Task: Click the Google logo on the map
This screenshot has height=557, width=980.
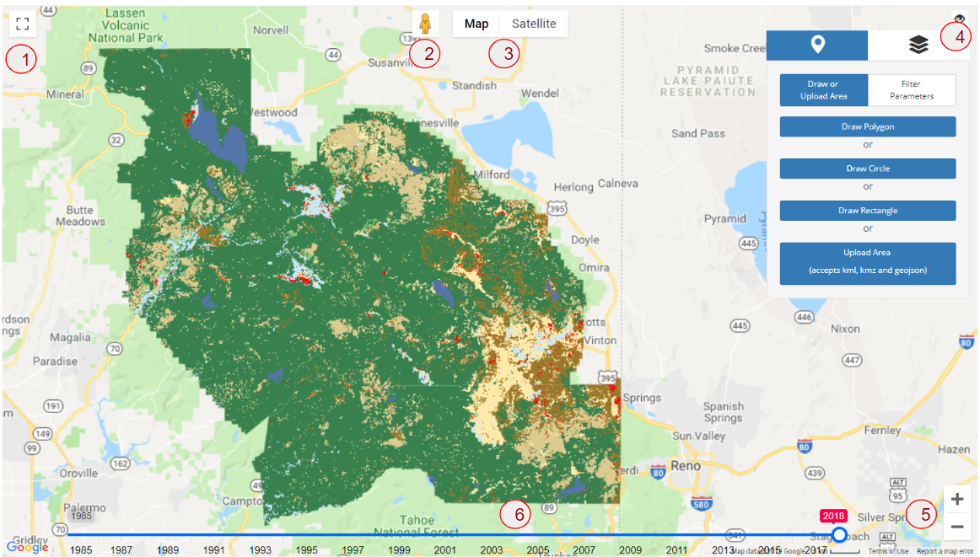Action: 28,548
